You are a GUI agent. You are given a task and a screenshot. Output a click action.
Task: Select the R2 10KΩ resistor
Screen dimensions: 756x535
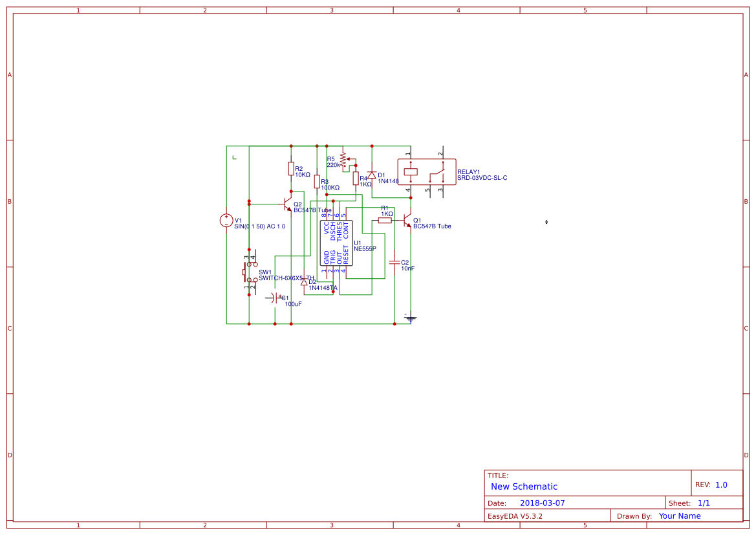coord(290,169)
